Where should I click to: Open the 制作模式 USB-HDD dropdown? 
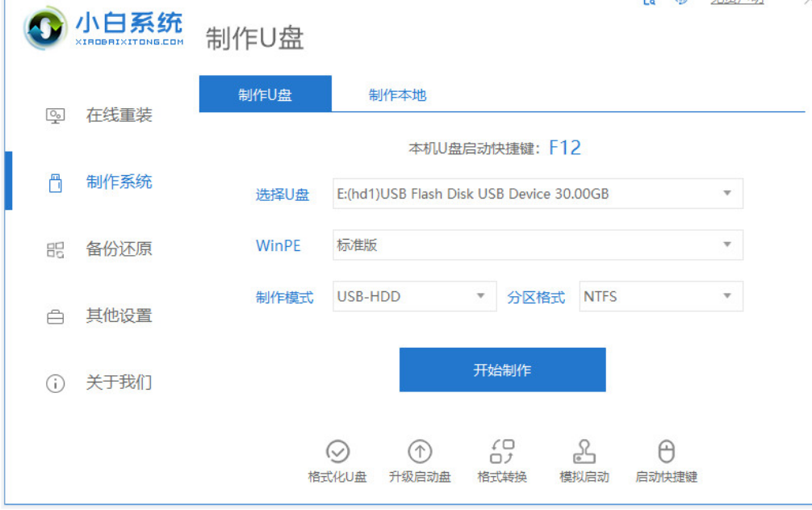[414, 297]
